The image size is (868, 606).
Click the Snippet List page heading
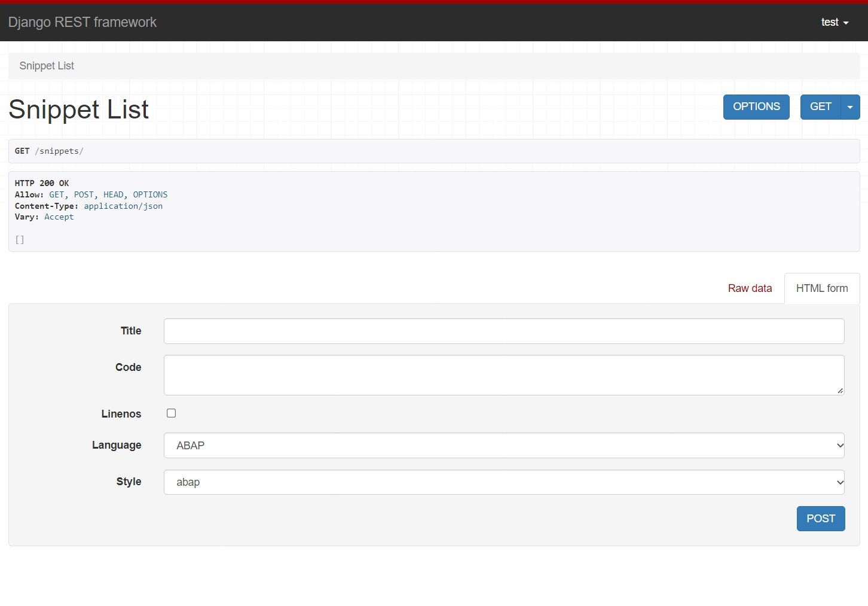pos(78,109)
